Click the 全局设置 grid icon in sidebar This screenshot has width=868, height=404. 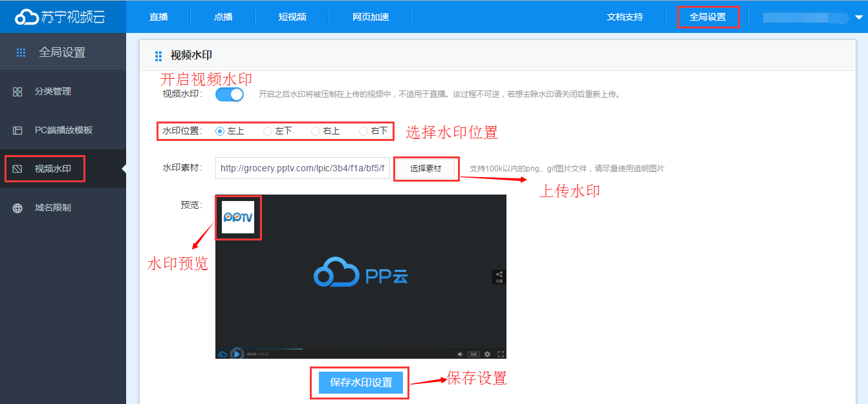click(x=21, y=52)
